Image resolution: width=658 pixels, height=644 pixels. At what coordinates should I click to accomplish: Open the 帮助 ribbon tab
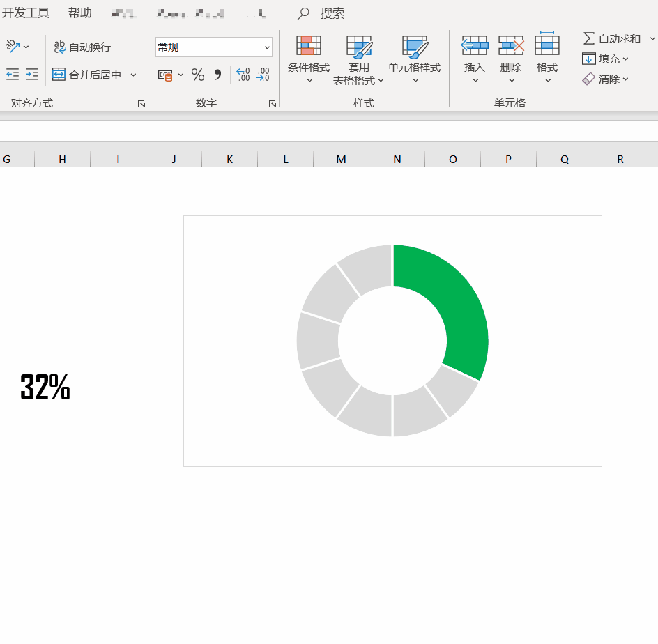(79, 13)
